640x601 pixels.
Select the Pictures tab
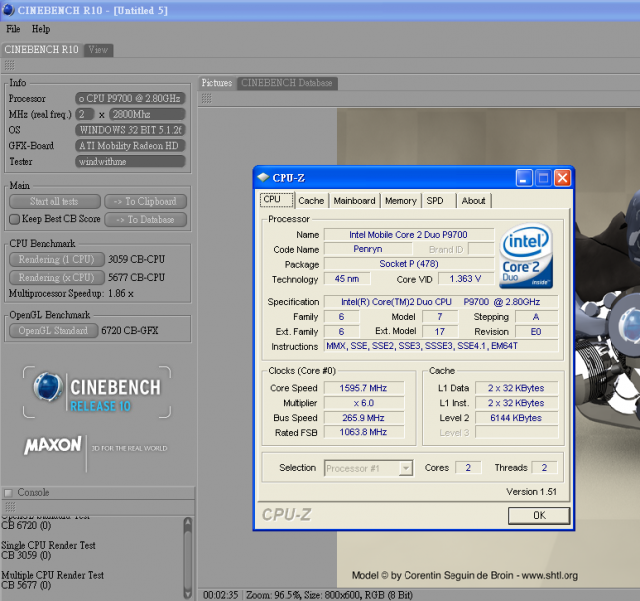217,83
